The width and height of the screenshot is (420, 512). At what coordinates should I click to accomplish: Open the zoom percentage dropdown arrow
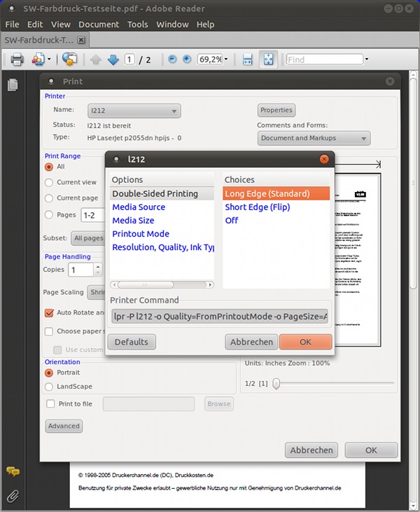click(226, 60)
